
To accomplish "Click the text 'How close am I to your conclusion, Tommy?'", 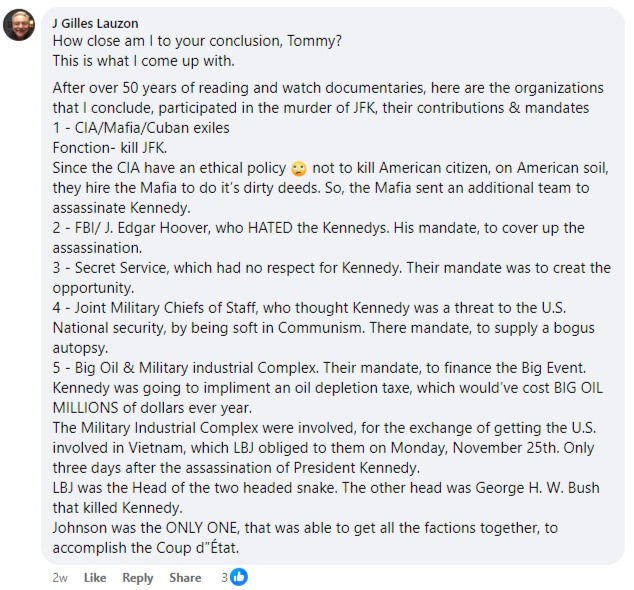I will (196, 40).
